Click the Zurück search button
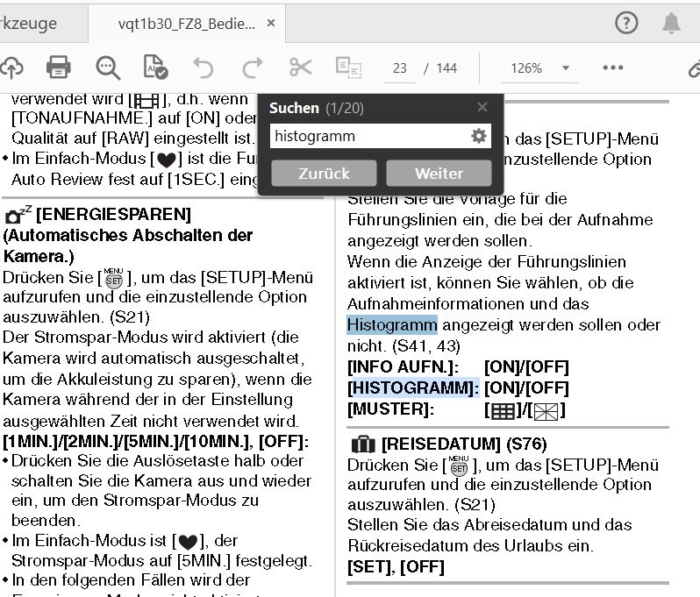 [324, 173]
